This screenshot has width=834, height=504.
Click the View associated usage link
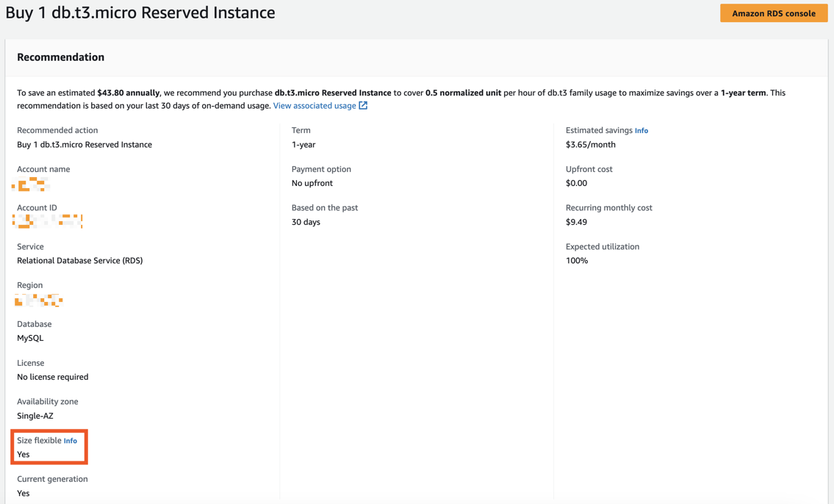pos(314,106)
